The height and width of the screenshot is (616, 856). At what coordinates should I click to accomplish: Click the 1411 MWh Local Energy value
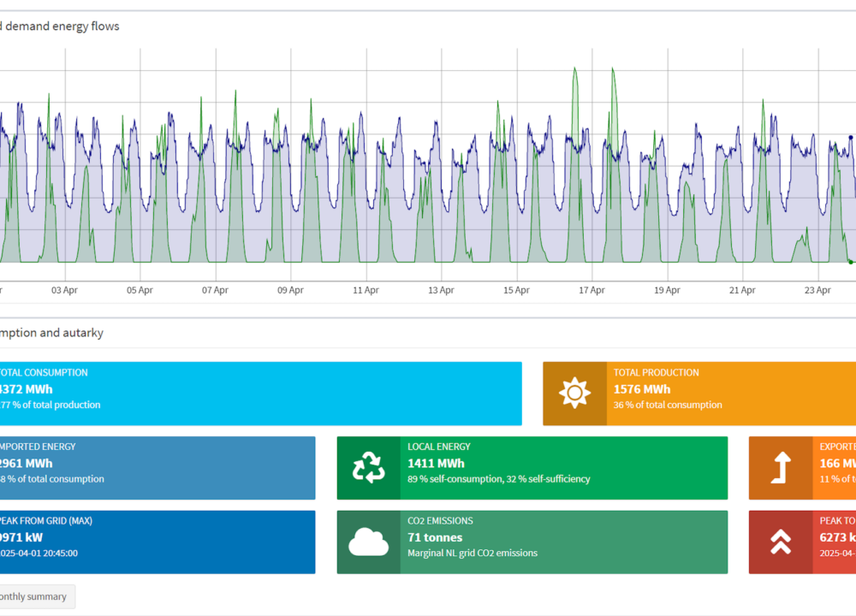(x=436, y=463)
